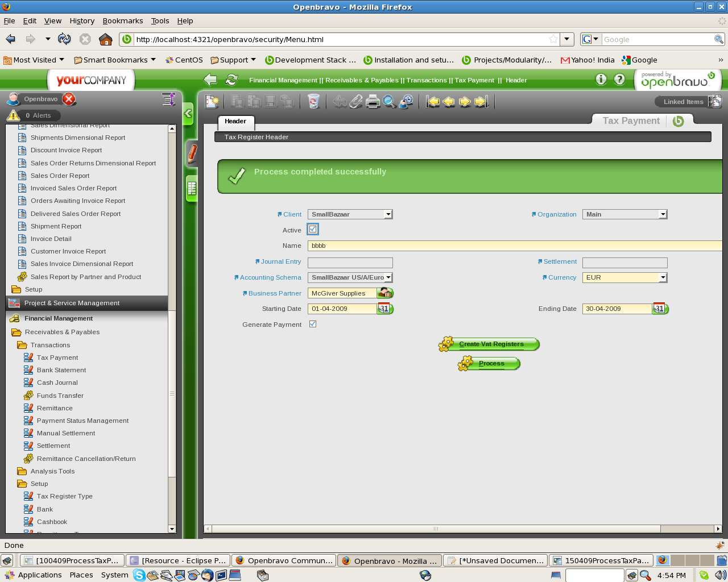Viewport: 728px width, 582px height.
Task: Open the Business Partner selector icon
Action: (x=385, y=293)
